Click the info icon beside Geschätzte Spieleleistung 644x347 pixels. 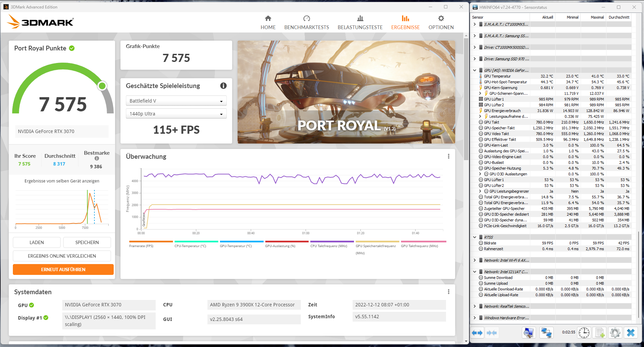223,86
